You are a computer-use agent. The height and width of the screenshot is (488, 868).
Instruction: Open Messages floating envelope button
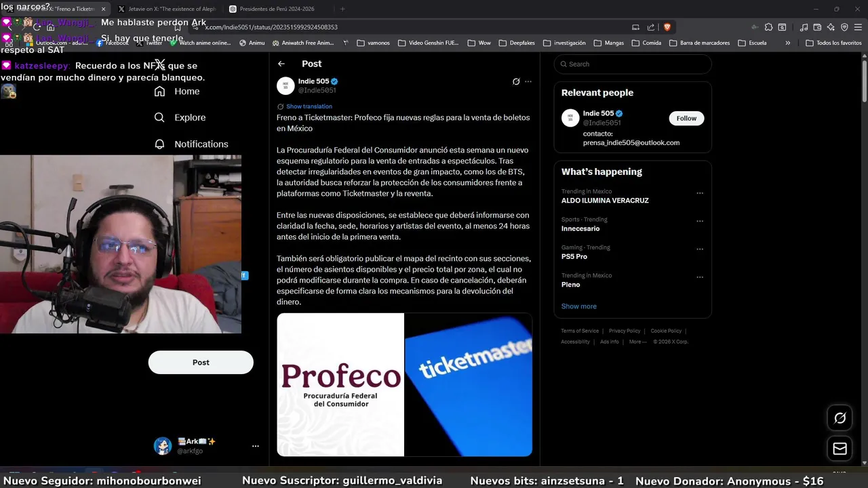(x=840, y=449)
